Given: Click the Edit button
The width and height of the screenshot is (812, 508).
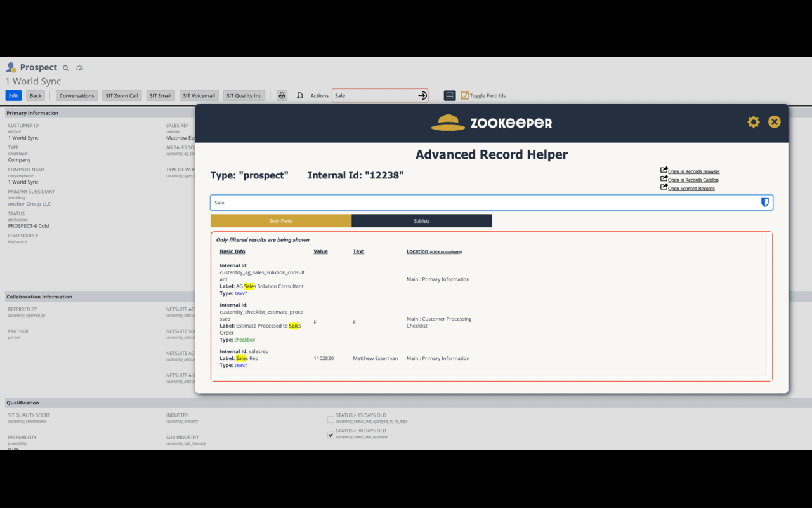Looking at the screenshot, I should point(13,95).
